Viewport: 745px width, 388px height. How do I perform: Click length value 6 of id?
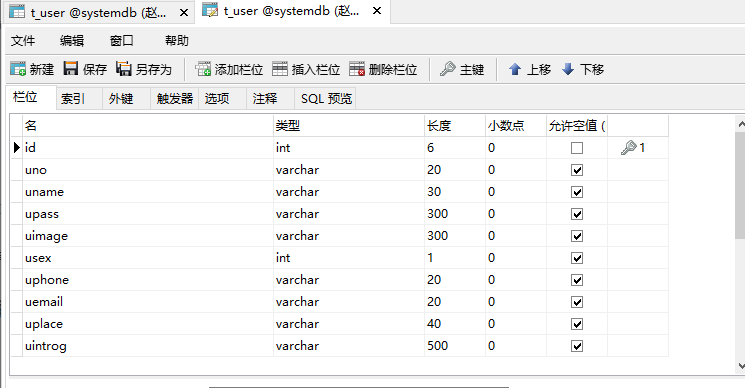[430, 148]
